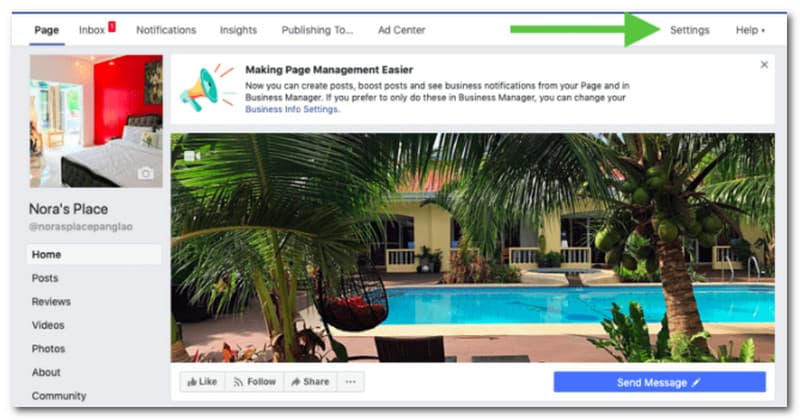
Task: Open the Settings tab
Action: pos(689,30)
